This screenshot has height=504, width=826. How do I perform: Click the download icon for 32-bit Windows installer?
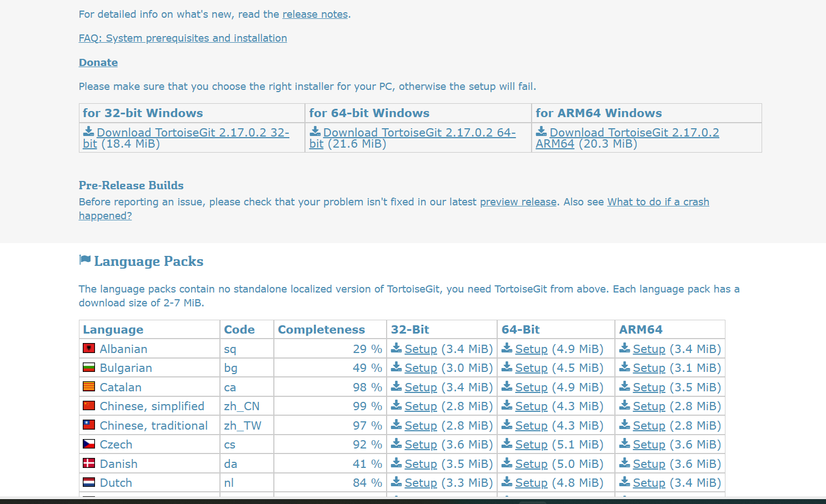point(89,132)
